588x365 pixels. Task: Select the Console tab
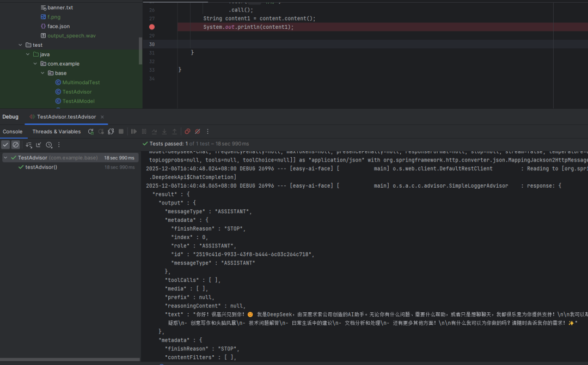click(x=13, y=132)
